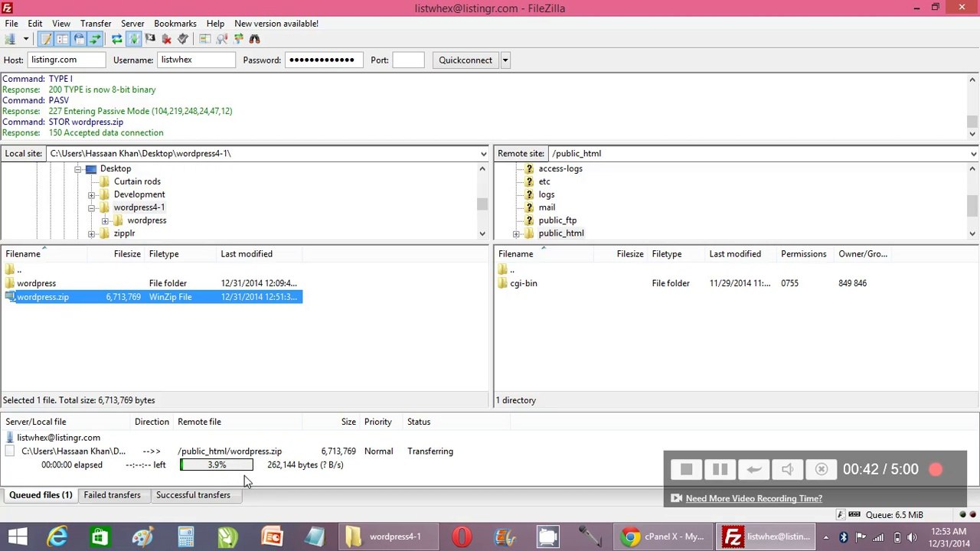Viewport: 980px width, 551px height.
Task: Toggle the remote directory tree display
Action: tap(79, 39)
